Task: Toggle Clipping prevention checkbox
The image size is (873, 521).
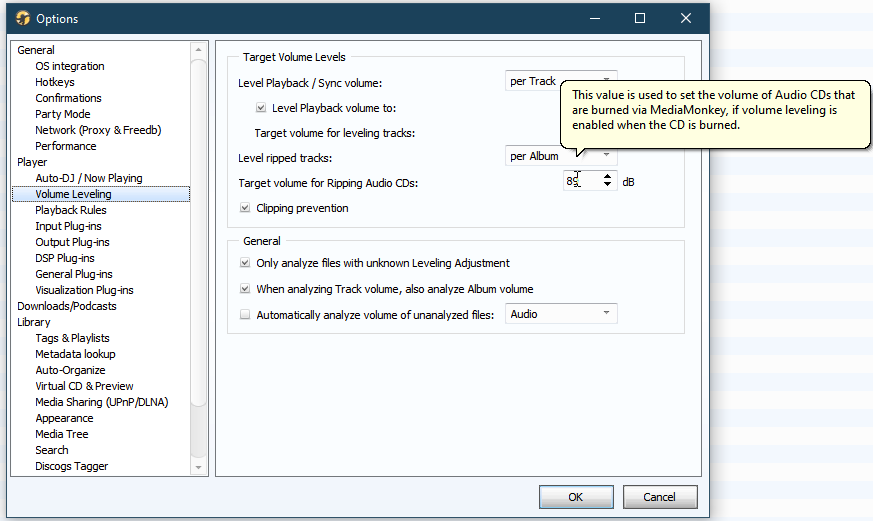Action: tap(245, 208)
